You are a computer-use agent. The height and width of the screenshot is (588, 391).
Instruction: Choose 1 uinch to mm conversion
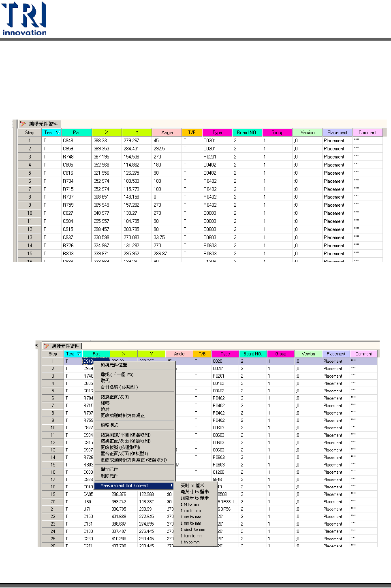point(193,529)
